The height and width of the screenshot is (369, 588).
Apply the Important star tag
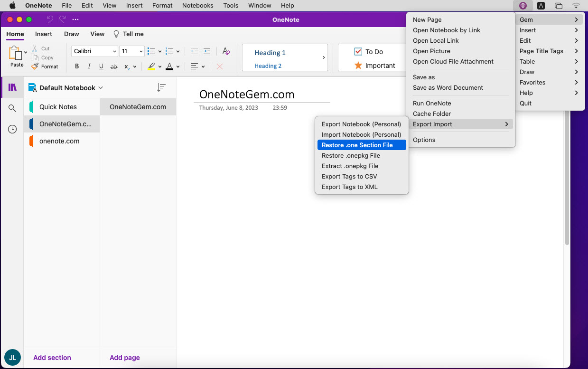pos(358,66)
